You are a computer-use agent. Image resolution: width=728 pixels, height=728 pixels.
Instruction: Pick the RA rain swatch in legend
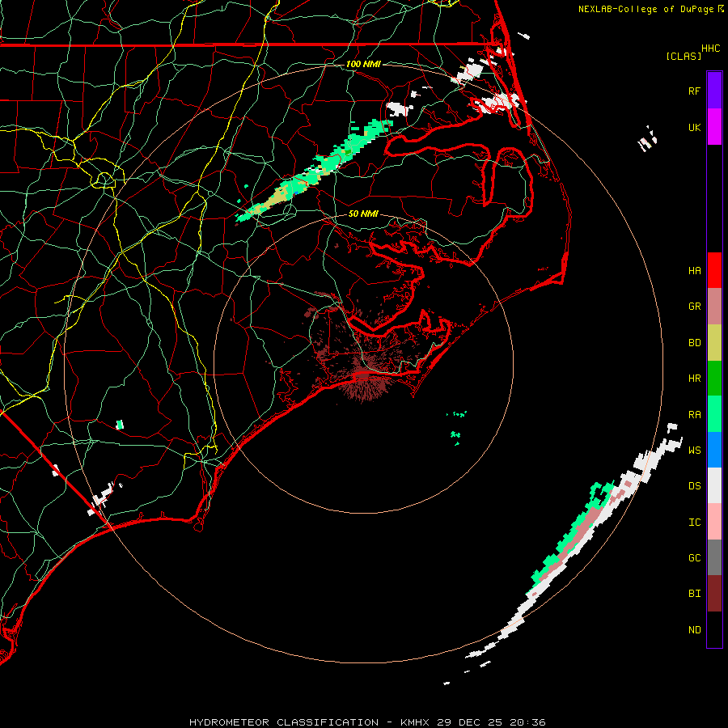click(x=714, y=414)
